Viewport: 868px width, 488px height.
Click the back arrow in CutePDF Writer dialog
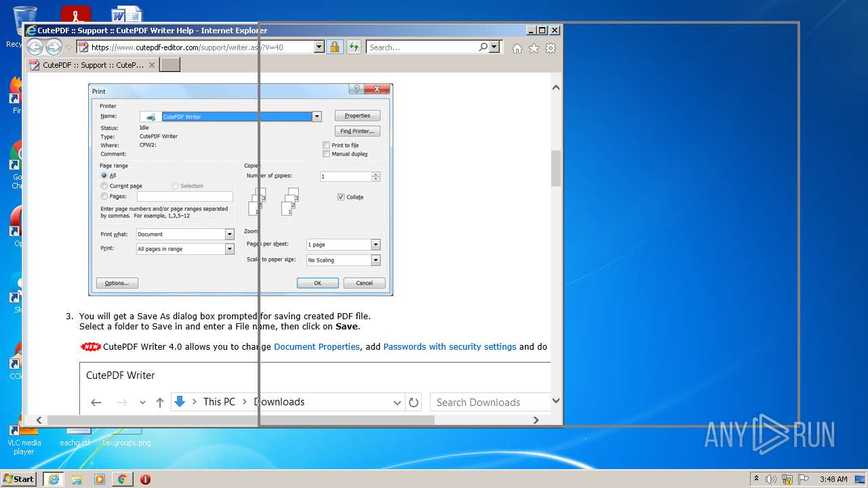coord(96,403)
